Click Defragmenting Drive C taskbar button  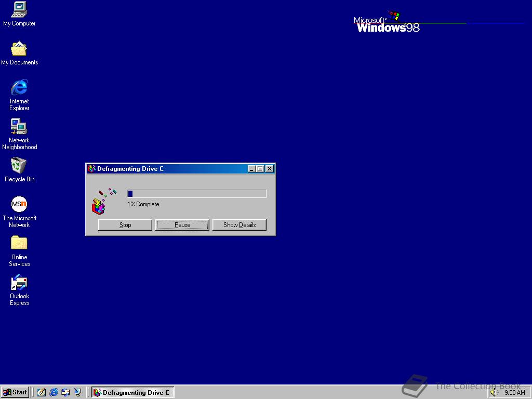point(132,393)
